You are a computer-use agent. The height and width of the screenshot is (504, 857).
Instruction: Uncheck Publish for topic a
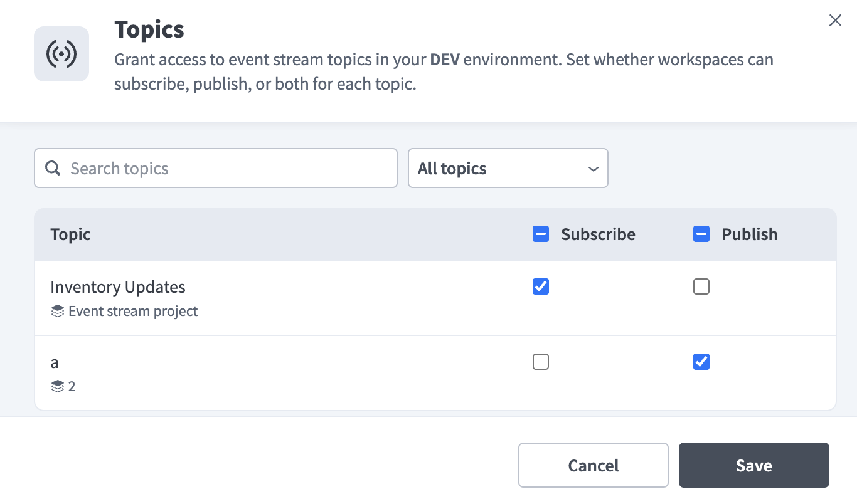pyautogui.click(x=701, y=362)
